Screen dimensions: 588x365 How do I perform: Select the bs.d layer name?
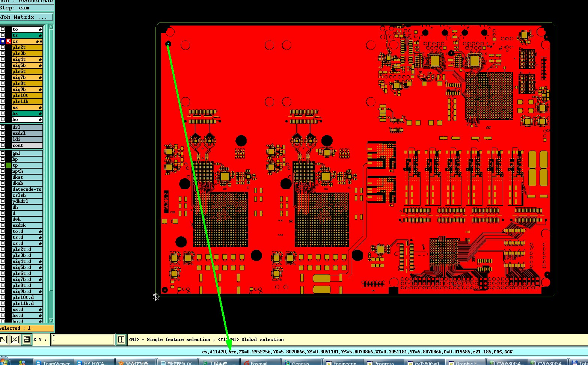click(27, 315)
